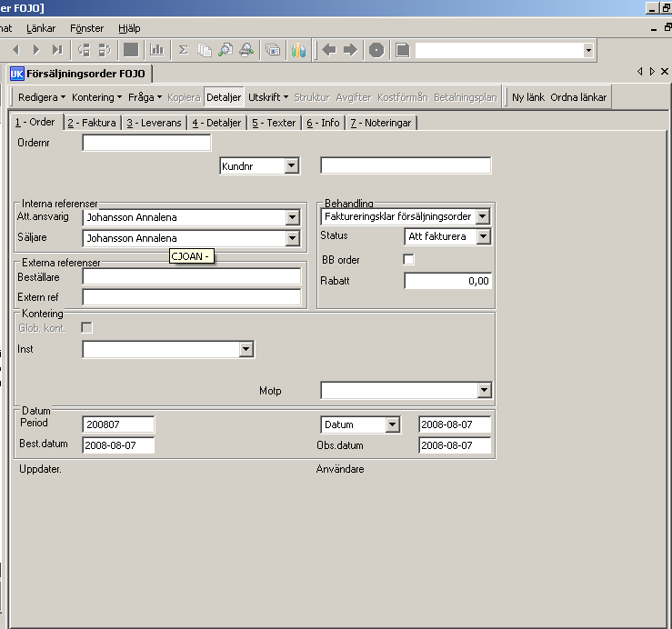Viewport: 672px width, 629px height.
Task: Switch to the 5 - Texter tab
Action: tap(274, 123)
